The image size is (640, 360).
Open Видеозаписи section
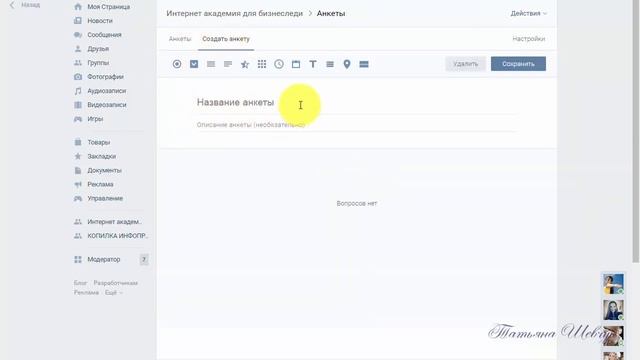(x=107, y=105)
